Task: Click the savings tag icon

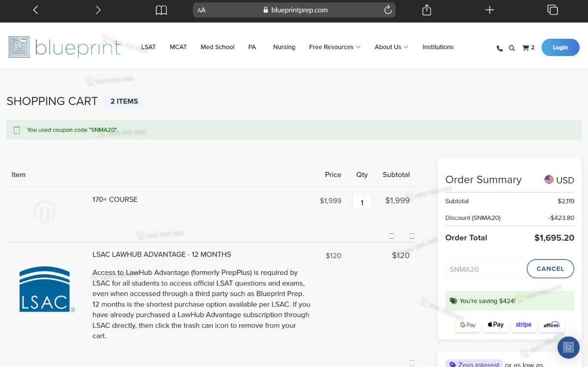Action: (x=454, y=301)
